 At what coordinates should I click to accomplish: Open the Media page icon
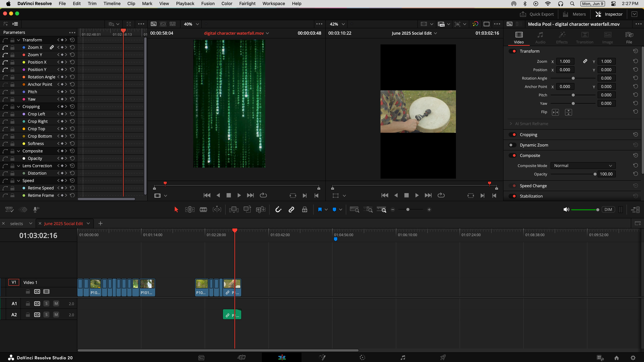(x=201, y=358)
